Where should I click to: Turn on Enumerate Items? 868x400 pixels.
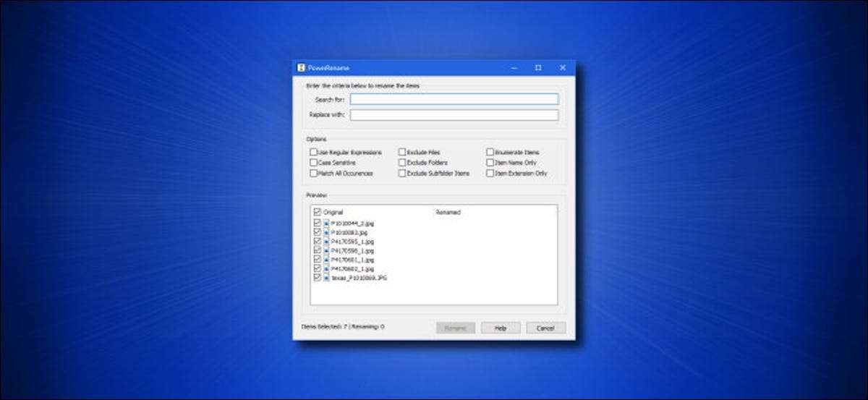click(x=490, y=153)
